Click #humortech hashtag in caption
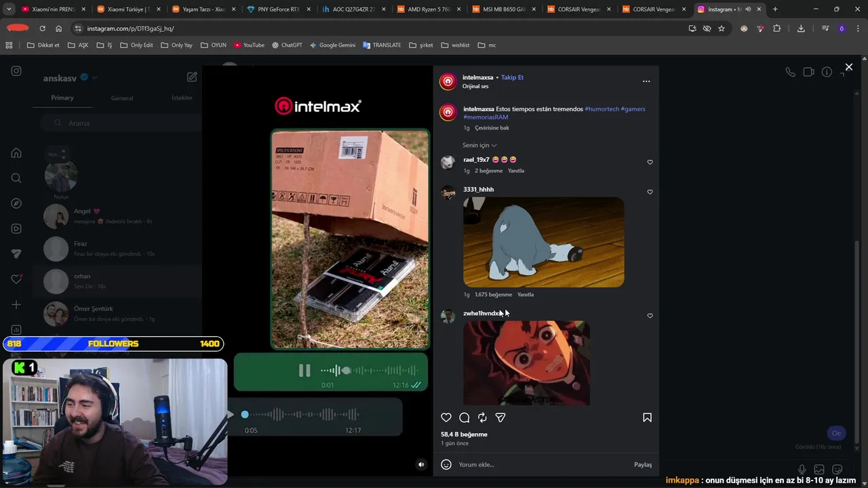 (x=601, y=108)
